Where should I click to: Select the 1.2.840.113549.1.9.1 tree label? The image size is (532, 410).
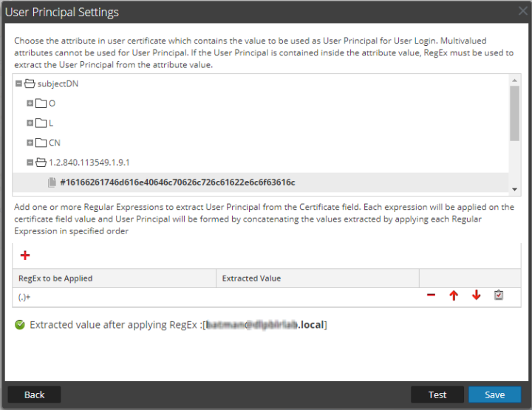point(83,163)
